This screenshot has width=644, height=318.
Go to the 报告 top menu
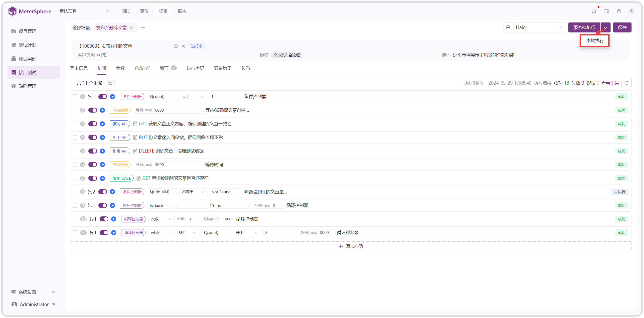coord(182,11)
